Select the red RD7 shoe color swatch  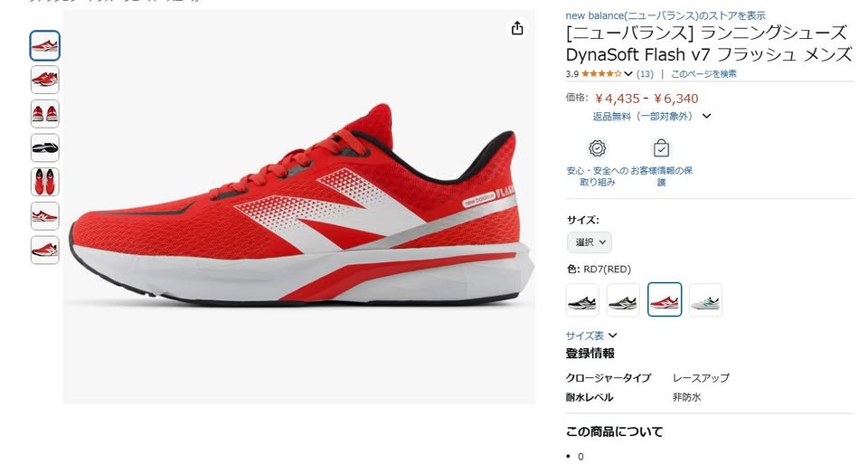(x=665, y=299)
